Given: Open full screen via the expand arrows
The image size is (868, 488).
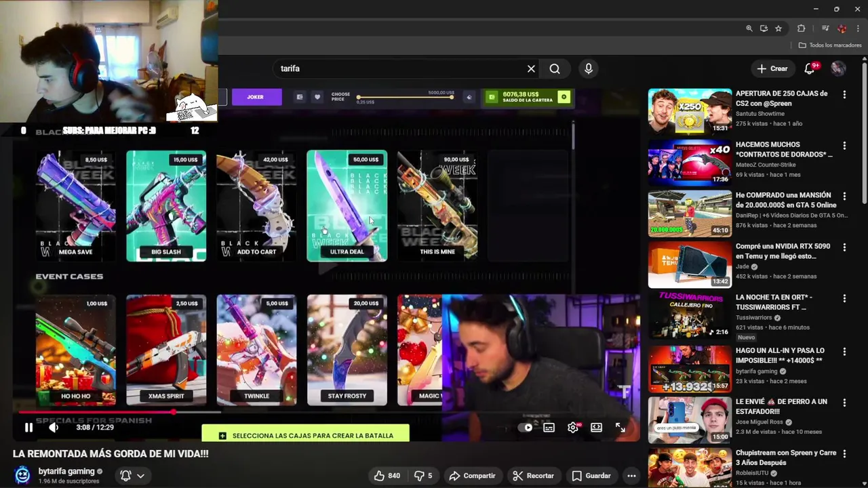Looking at the screenshot, I should pos(620,428).
